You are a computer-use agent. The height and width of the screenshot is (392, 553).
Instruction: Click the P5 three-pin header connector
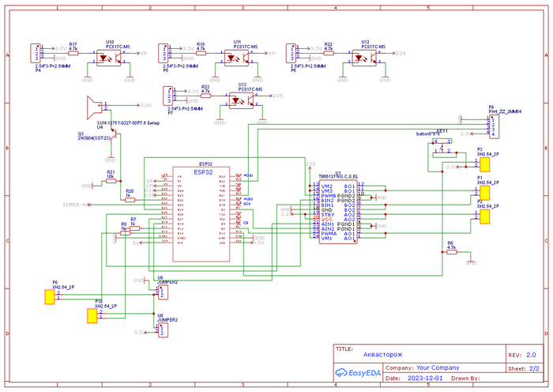(164, 53)
